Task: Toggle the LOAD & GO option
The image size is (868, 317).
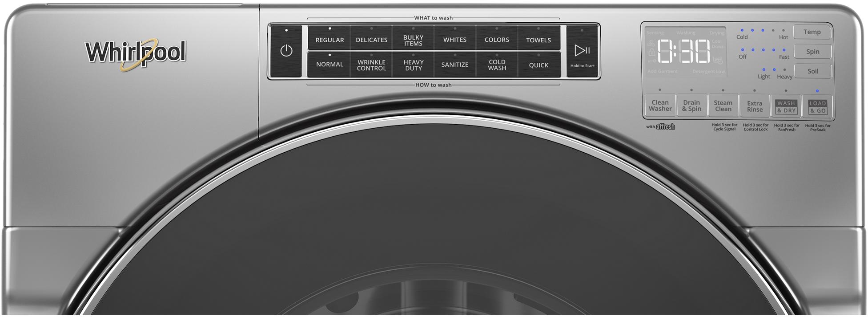Action: pos(817,107)
